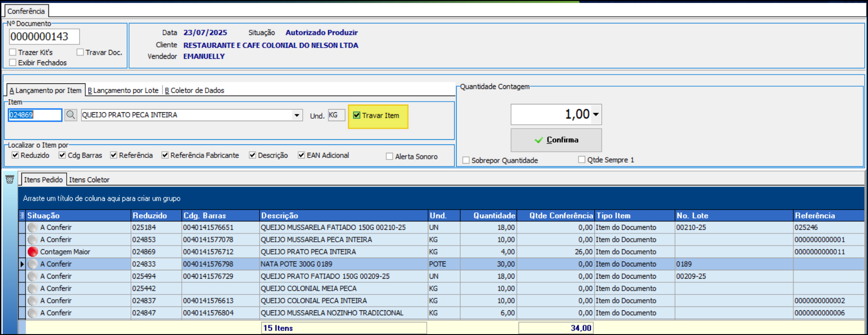Select the Conferência tab
This screenshot has height=335, width=868.
tap(26, 11)
